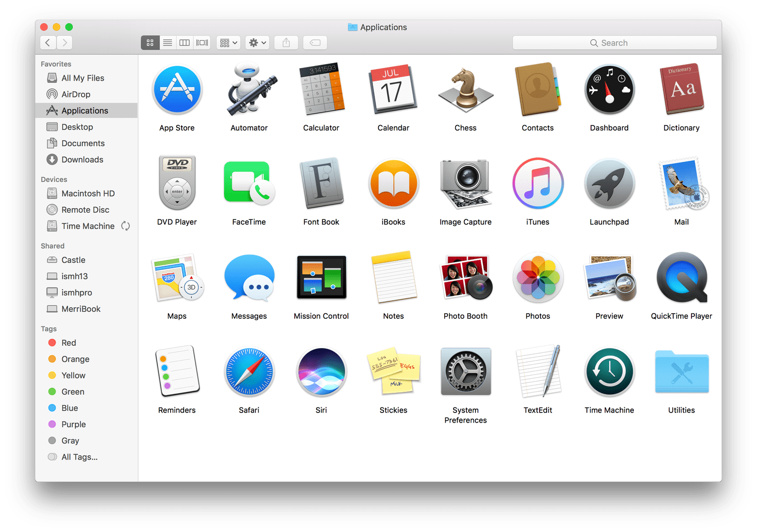This screenshot has height=532, width=757.
Task: Open the iTunes app icon
Action: click(x=538, y=183)
